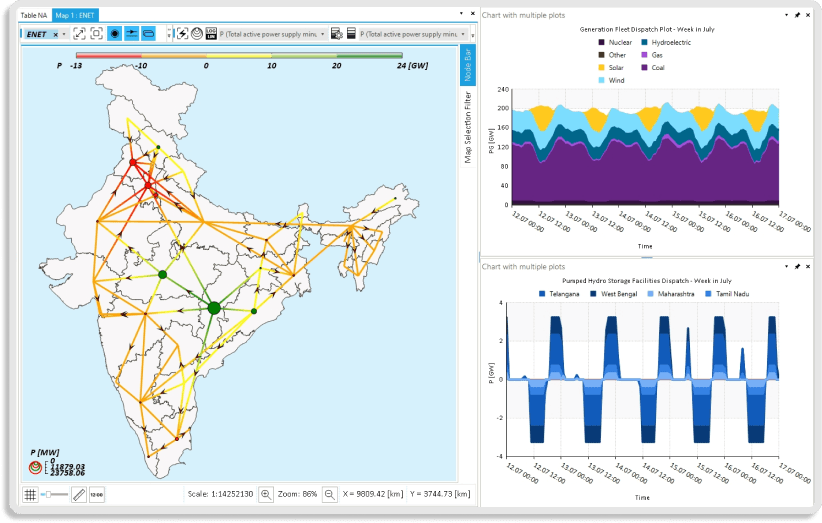Switch to the Table NA tab

34,15
